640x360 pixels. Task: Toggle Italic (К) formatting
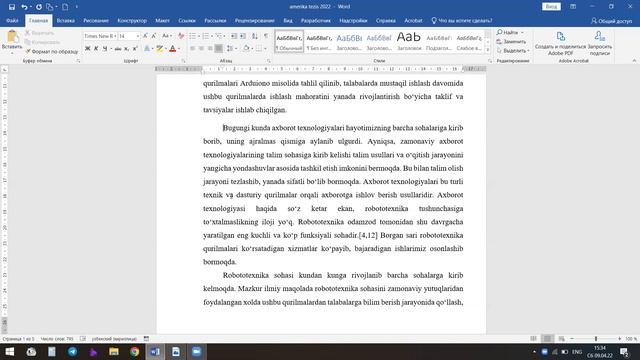[96, 49]
